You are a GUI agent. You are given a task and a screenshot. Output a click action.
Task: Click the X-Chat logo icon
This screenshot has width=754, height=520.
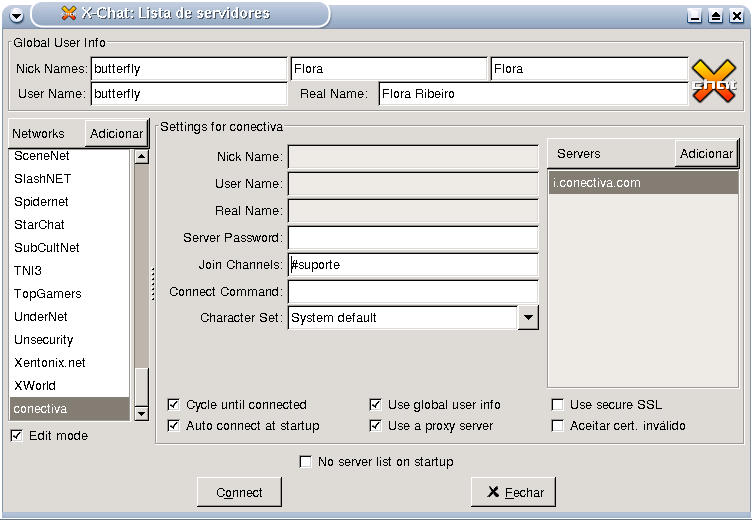(x=714, y=81)
